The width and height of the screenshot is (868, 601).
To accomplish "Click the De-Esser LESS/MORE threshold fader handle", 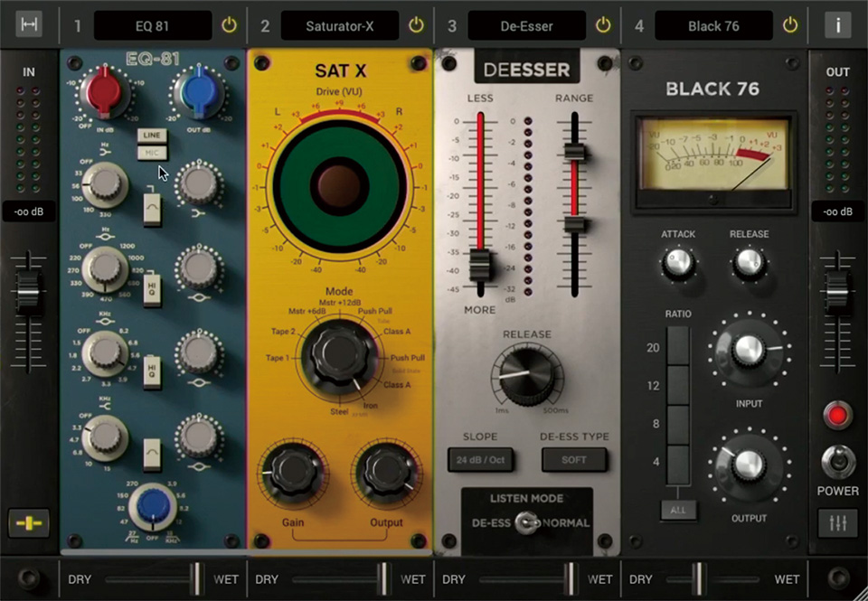I will (x=479, y=266).
